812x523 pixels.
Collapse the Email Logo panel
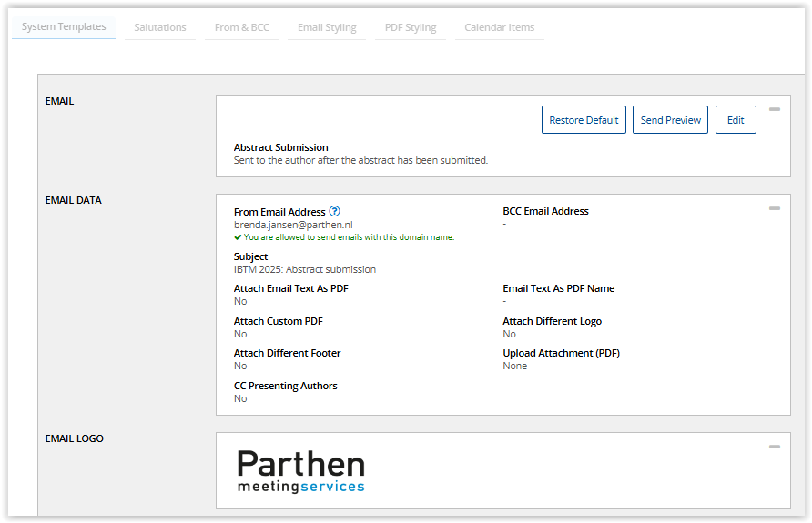pos(774,447)
